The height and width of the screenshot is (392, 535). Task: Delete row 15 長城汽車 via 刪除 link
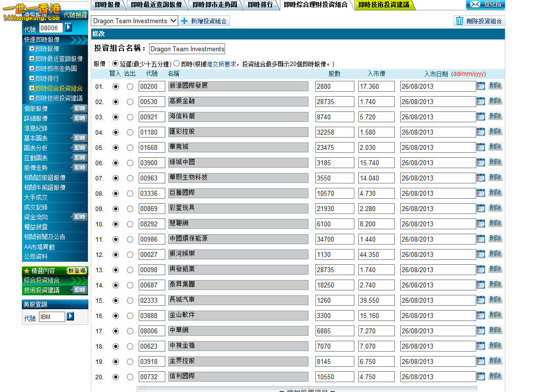point(495,300)
